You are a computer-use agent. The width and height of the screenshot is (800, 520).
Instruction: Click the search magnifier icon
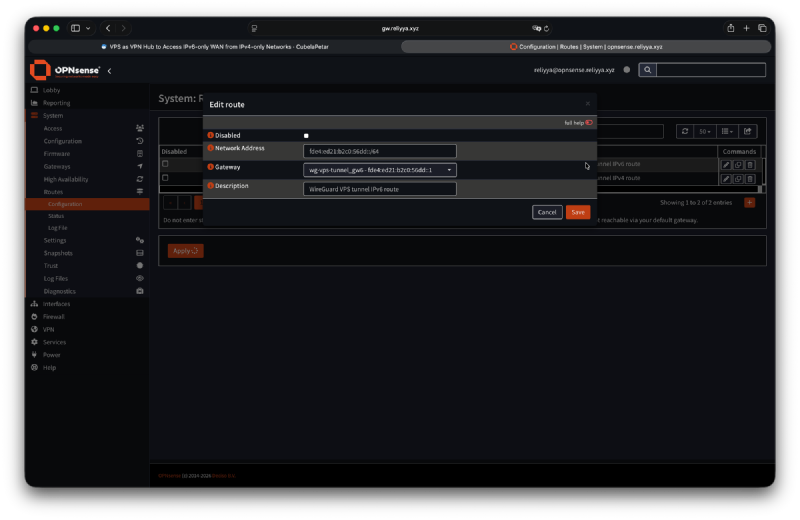click(647, 70)
